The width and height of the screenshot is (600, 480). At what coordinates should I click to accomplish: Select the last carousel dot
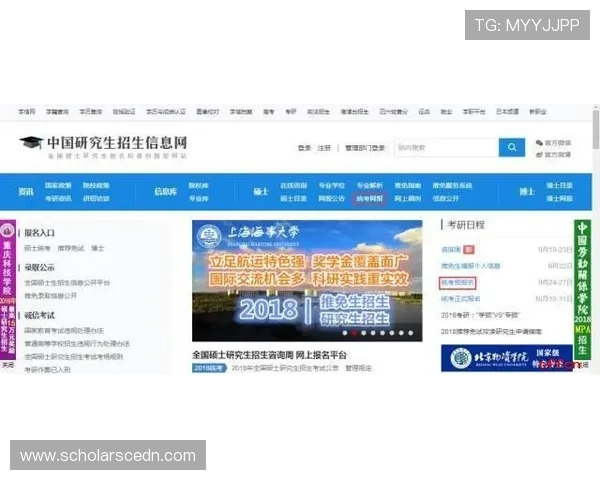coord(411,333)
